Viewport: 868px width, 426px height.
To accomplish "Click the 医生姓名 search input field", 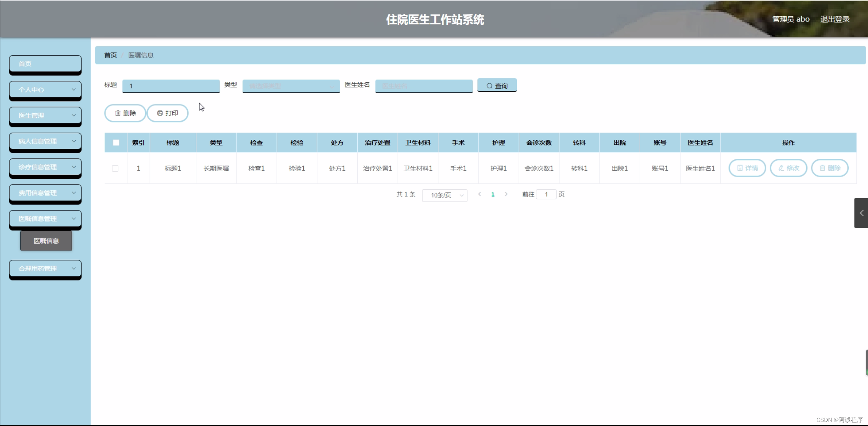I will tap(423, 86).
